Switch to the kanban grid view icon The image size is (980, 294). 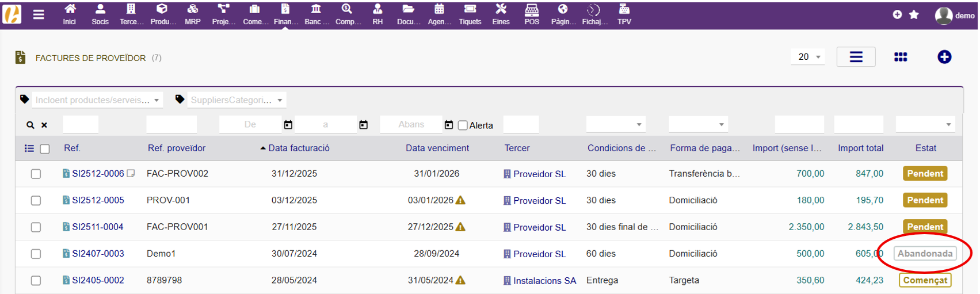[x=901, y=57]
